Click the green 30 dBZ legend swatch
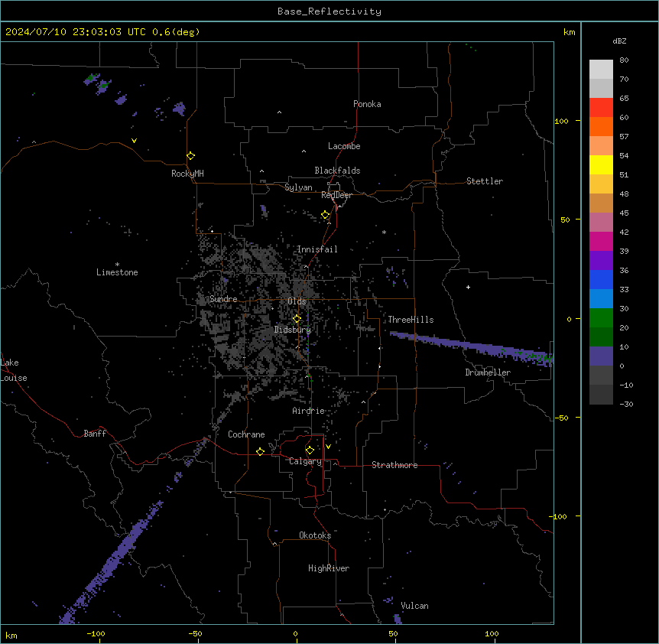659x644 pixels. pyautogui.click(x=601, y=318)
